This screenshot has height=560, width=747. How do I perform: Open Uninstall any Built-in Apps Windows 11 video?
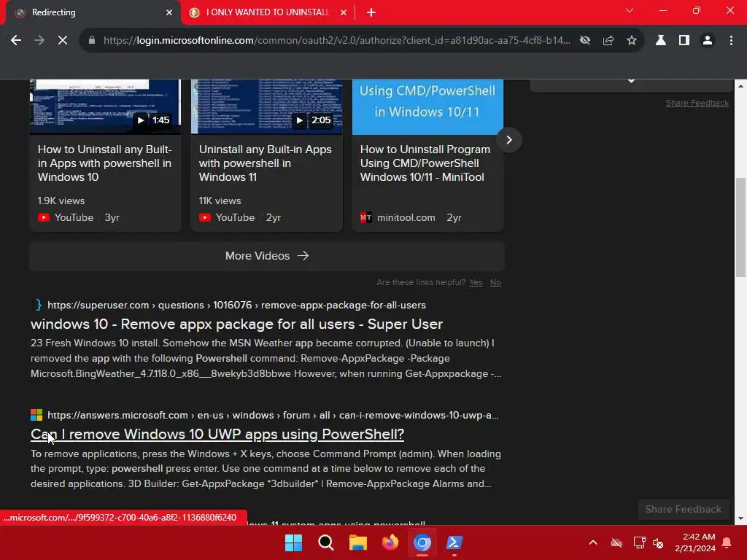266,163
